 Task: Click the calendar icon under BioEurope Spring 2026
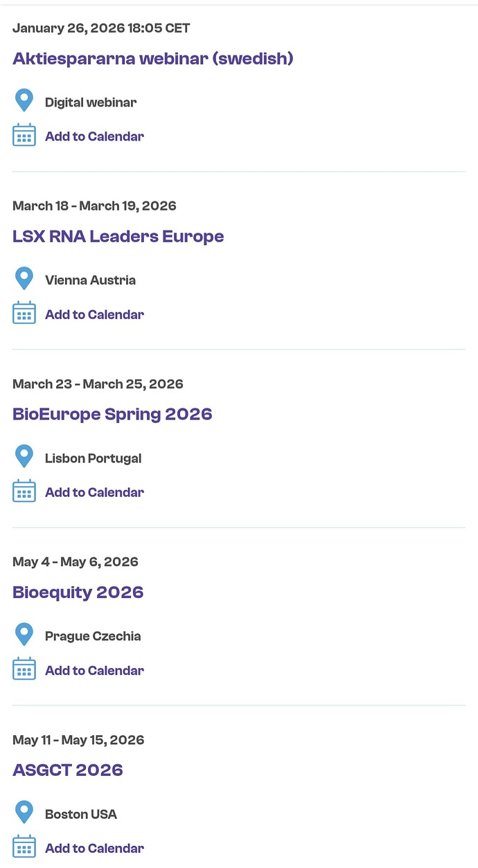pyautogui.click(x=24, y=491)
